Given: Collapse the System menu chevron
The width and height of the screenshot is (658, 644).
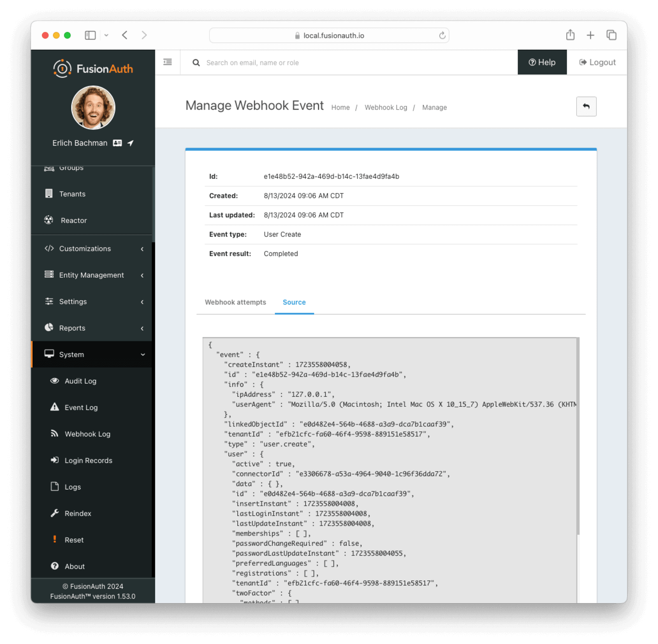Looking at the screenshot, I should pyautogui.click(x=143, y=354).
